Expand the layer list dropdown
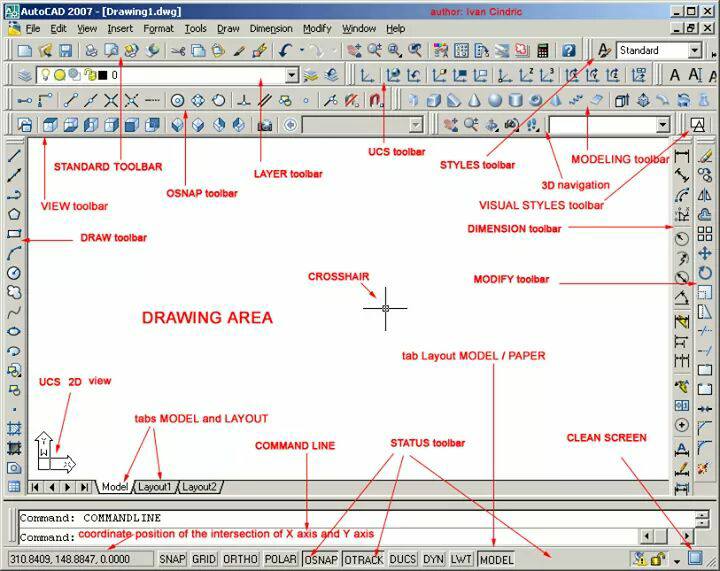 tap(292, 75)
